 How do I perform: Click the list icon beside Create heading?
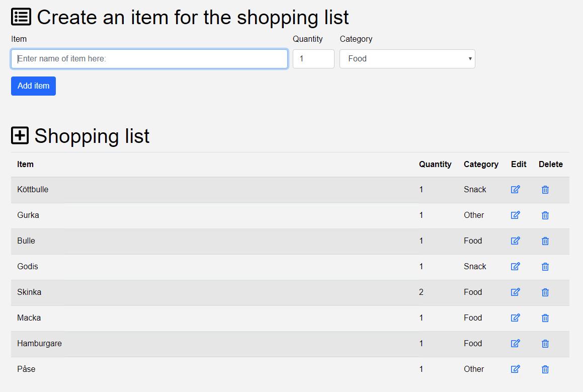21,17
